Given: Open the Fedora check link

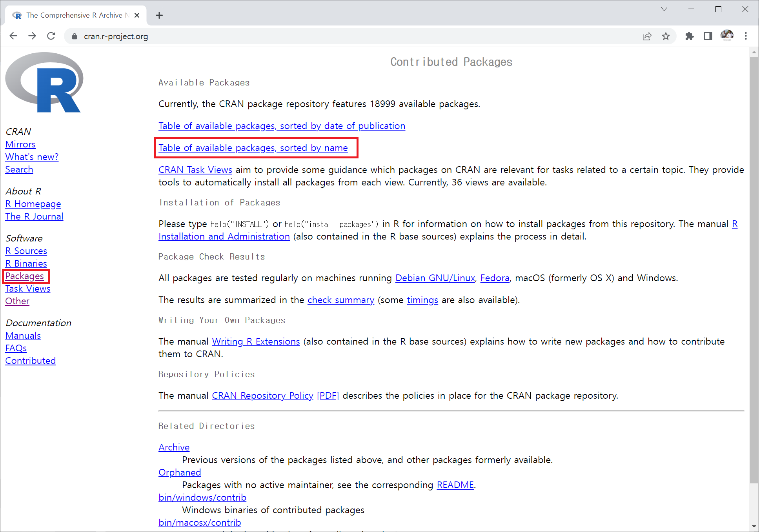Looking at the screenshot, I should pos(495,278).
